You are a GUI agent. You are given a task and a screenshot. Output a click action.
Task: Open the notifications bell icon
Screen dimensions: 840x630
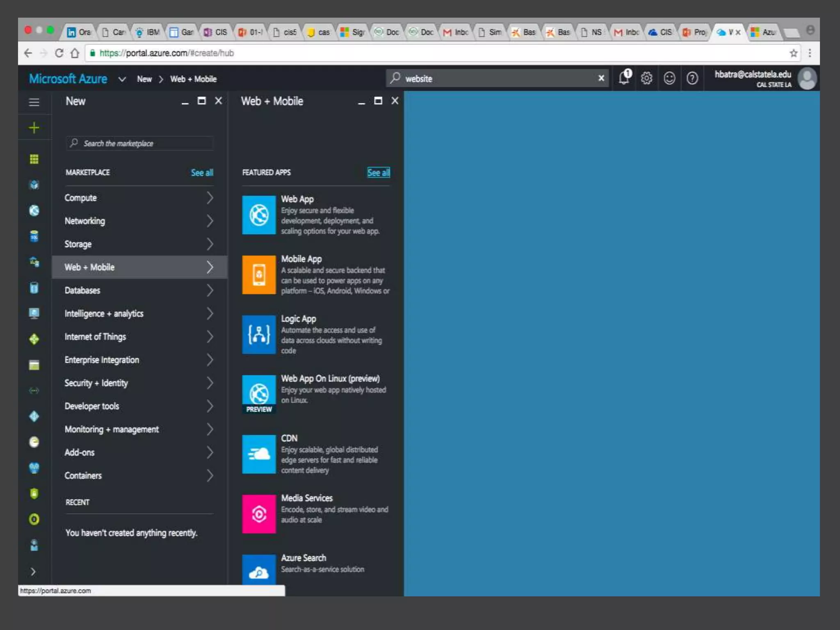pos(624,78)
